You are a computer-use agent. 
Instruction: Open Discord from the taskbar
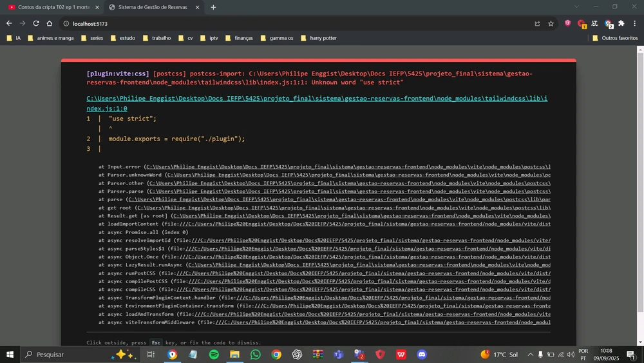click(422, 355)
